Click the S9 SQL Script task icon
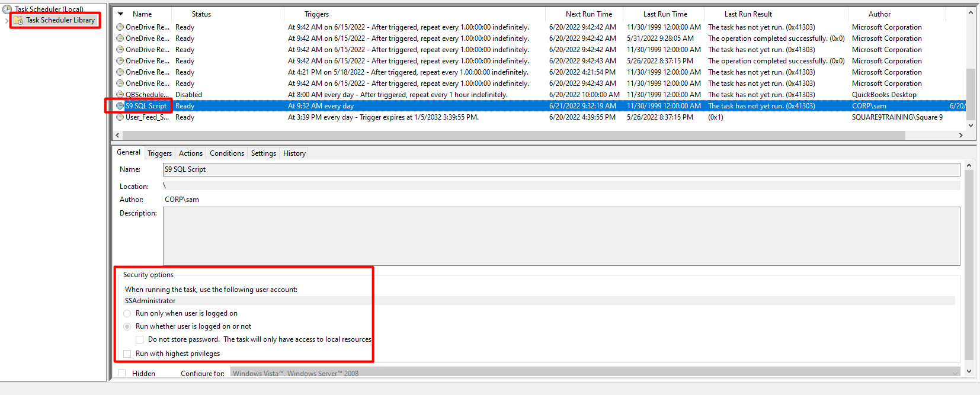The height and width of the screenshot is (395, 980). (120, 106)
